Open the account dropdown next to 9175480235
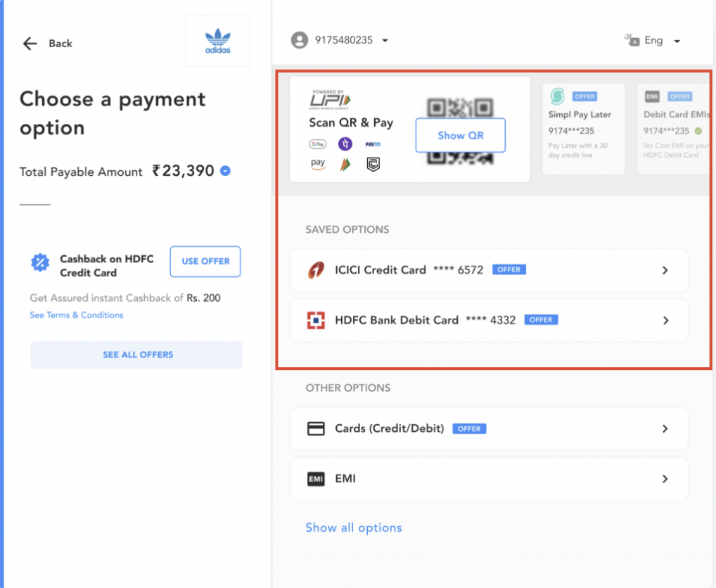This screenshot has width=716, height=588. coord(385,41)
